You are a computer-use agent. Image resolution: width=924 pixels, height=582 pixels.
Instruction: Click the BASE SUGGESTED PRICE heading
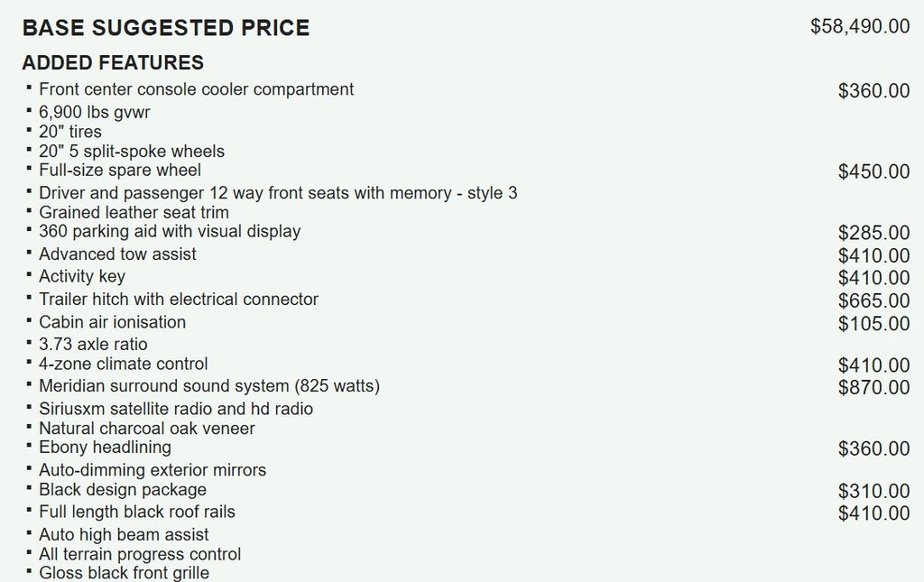click(165, 28)
